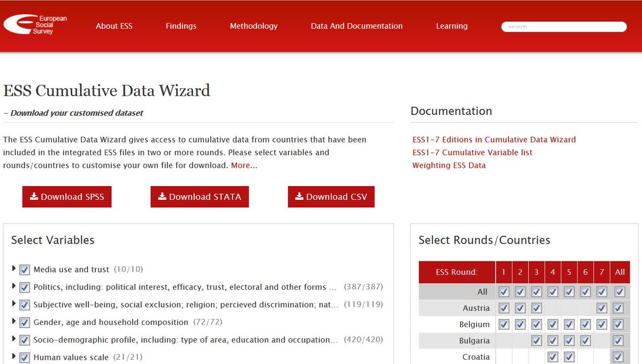Click the Download SPSS button
The width and height of the screenshot is (642, 364).
tap(67, 197)
